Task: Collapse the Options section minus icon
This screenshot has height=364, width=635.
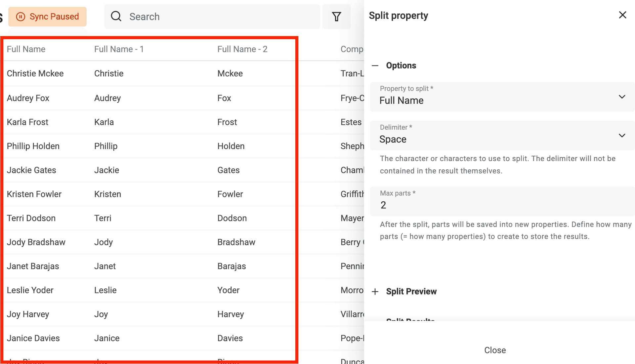Action: (x=375, y=65)
